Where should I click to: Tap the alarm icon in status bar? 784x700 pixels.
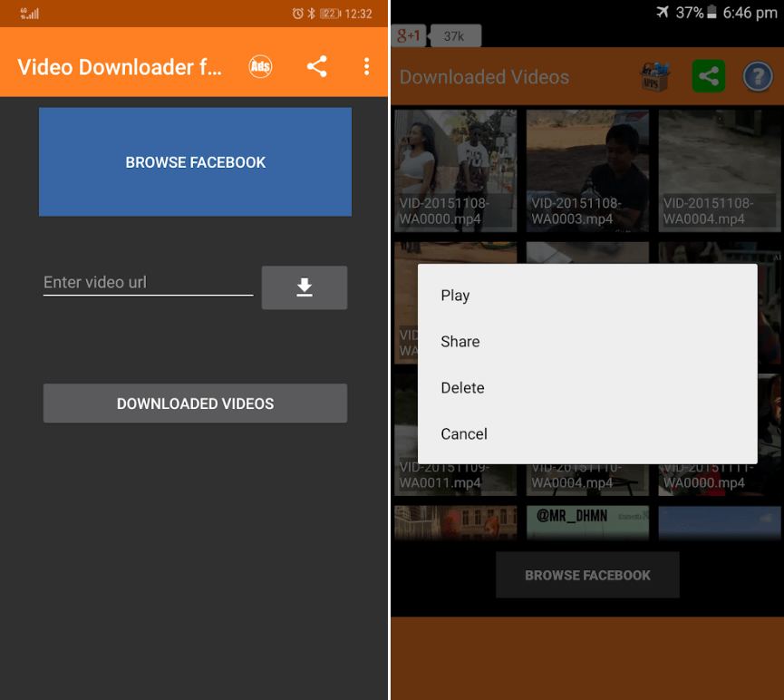tap(297, 14)
